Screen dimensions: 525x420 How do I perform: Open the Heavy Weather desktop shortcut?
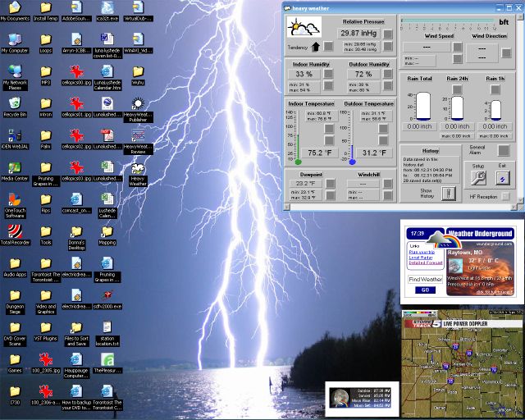pos(138,174)
